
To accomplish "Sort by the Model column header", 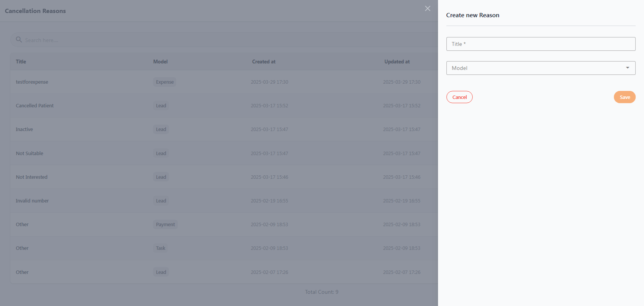I will (x=160, y=62).
